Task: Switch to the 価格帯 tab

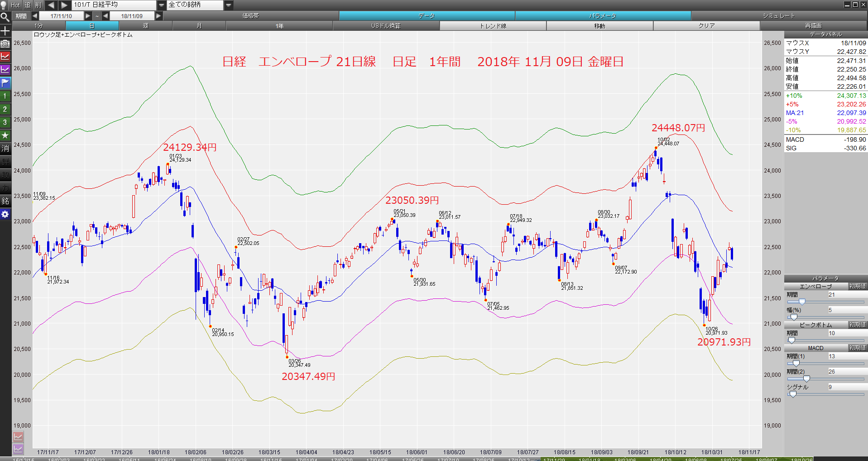Action: [x=251, y=16]
